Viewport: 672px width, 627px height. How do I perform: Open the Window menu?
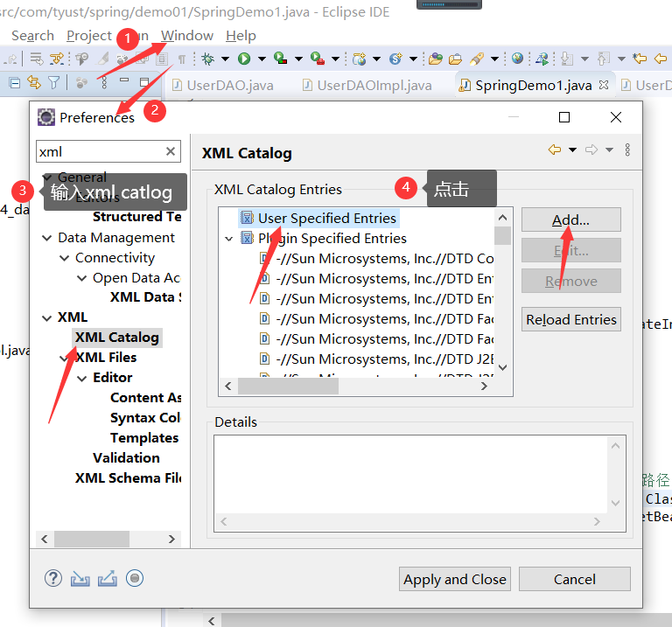click(187, 36)
